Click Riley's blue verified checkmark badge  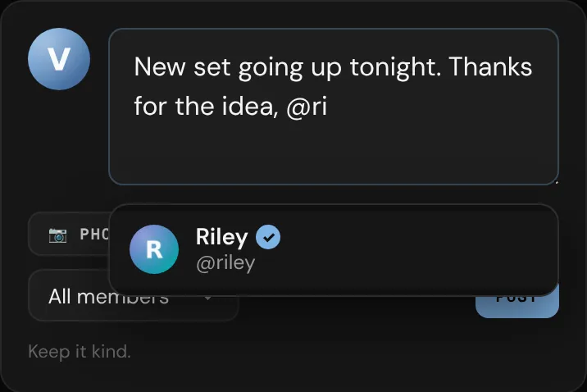tap(268, 237)
